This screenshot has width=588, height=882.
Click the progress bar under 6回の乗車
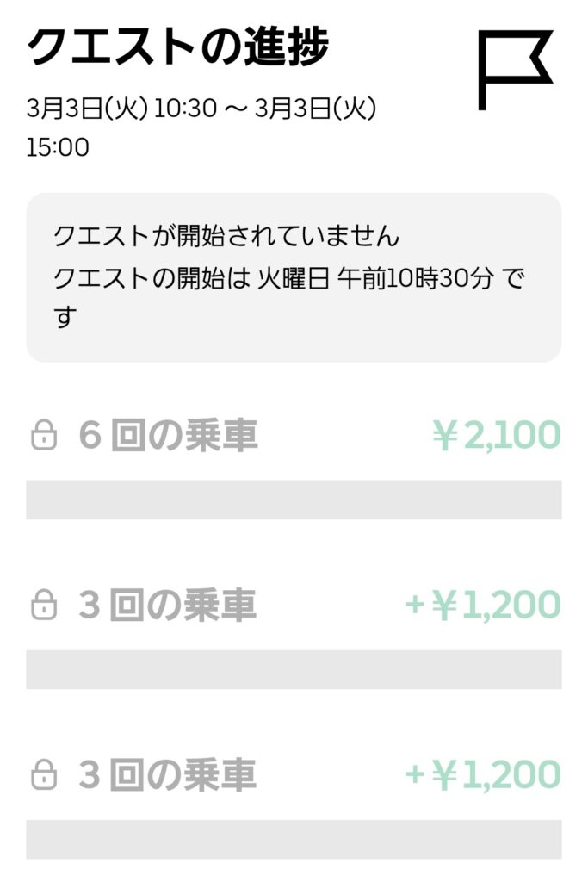tap(294, 498)
